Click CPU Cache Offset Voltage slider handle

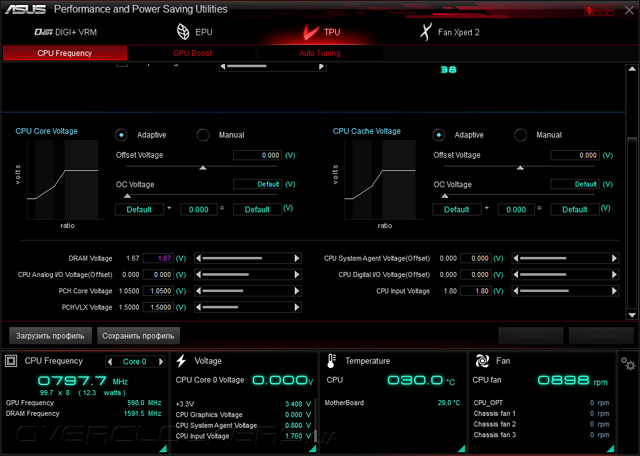[520, 167]
